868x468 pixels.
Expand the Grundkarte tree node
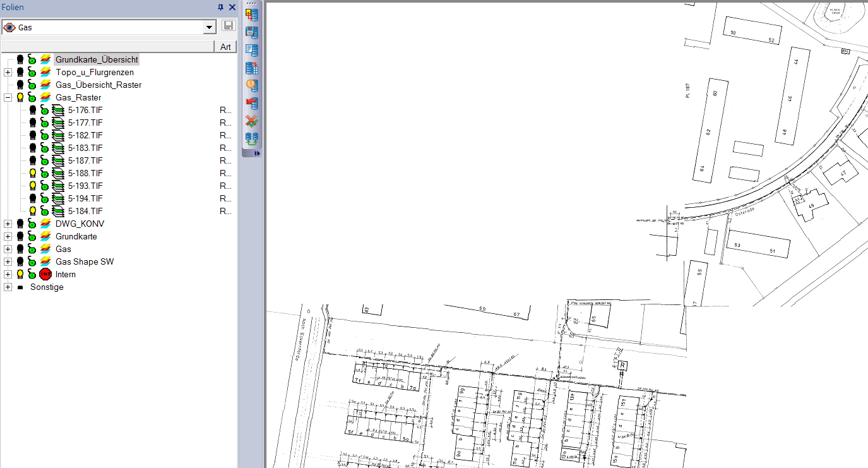point(8,236)
